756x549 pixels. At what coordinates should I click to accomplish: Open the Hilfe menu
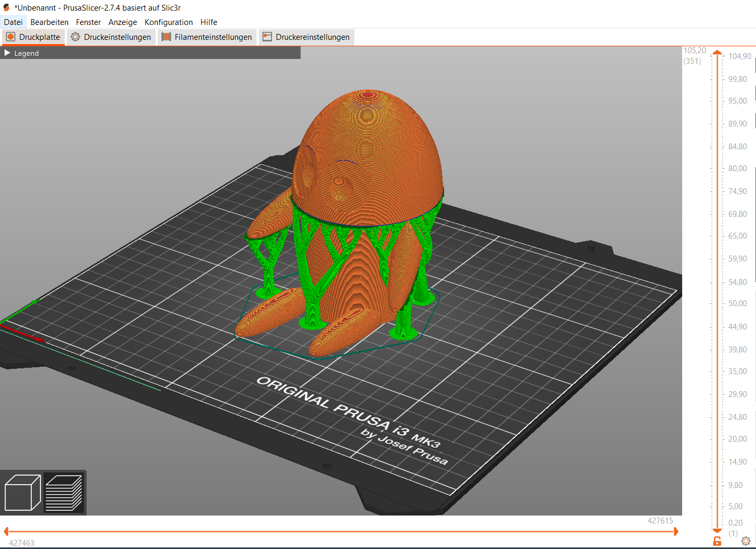(x=208, y=22)
